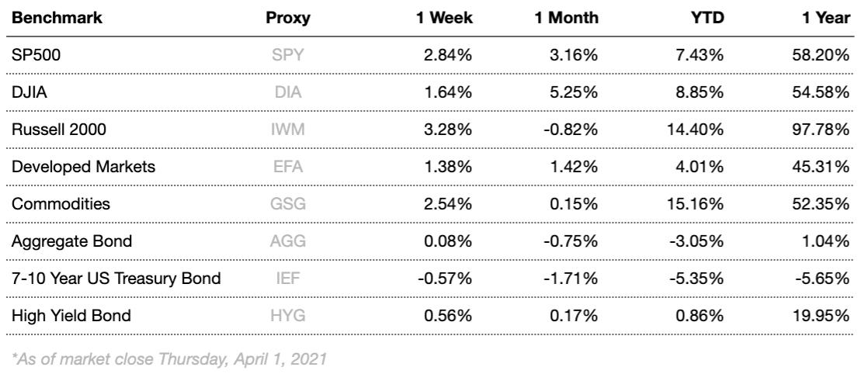Open the DIA proxy ticker
Viewport: 868px width, 374px height.
coord(287,93)
